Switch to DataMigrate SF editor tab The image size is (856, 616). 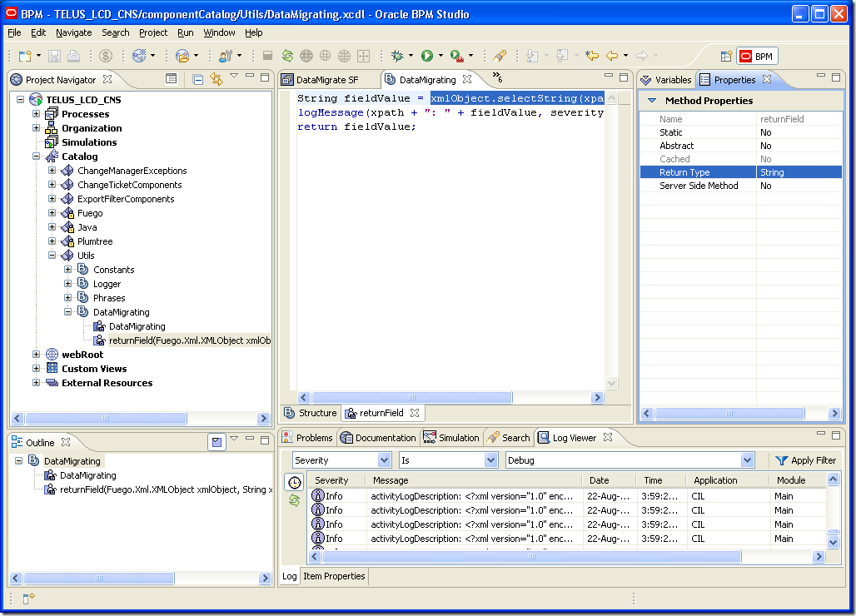tap(326, 80)
